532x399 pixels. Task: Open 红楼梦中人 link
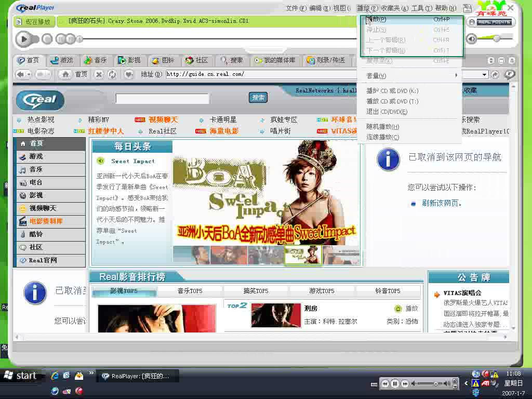[105, 131]
